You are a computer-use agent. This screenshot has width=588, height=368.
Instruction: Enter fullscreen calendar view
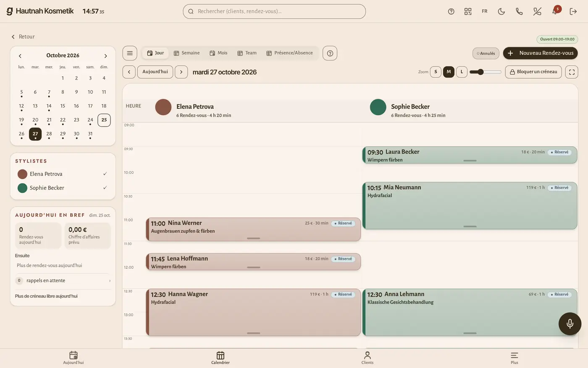[x=572, y=72]
